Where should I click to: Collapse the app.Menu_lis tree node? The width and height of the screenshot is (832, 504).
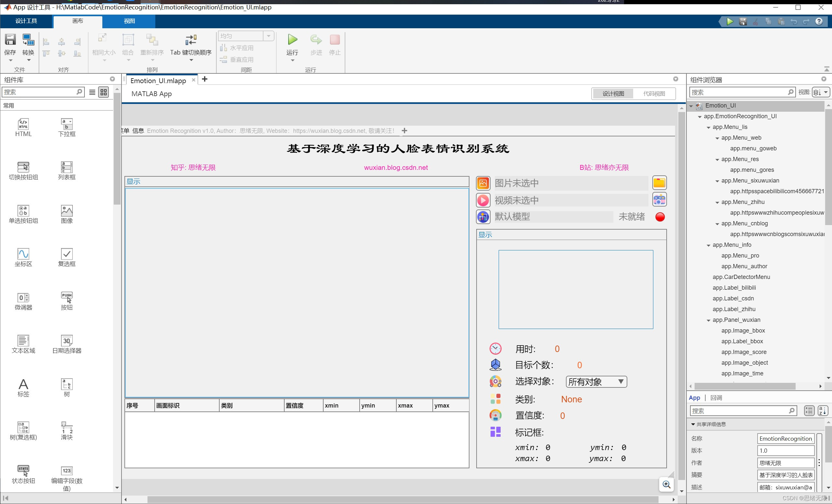pos(709,127)
